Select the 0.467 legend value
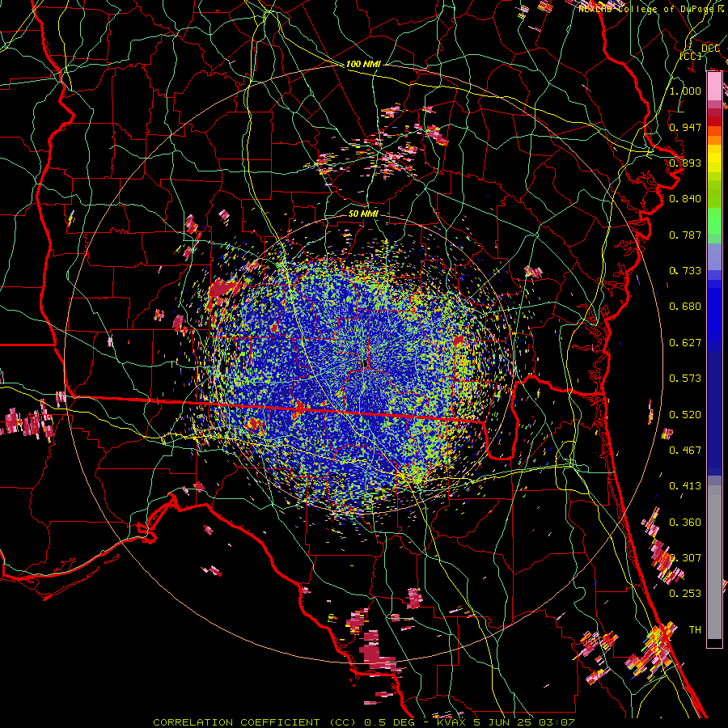This screenshot has height=728, width=728. click(x=685, y=451)
